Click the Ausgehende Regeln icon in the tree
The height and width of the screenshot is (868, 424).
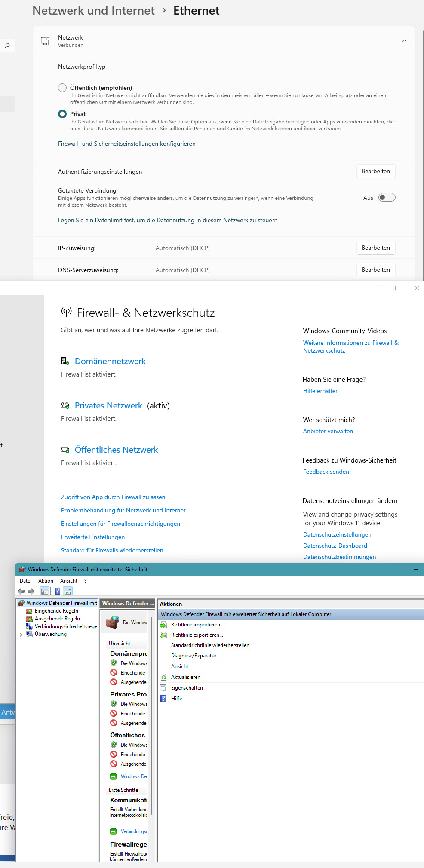(29, 619)
